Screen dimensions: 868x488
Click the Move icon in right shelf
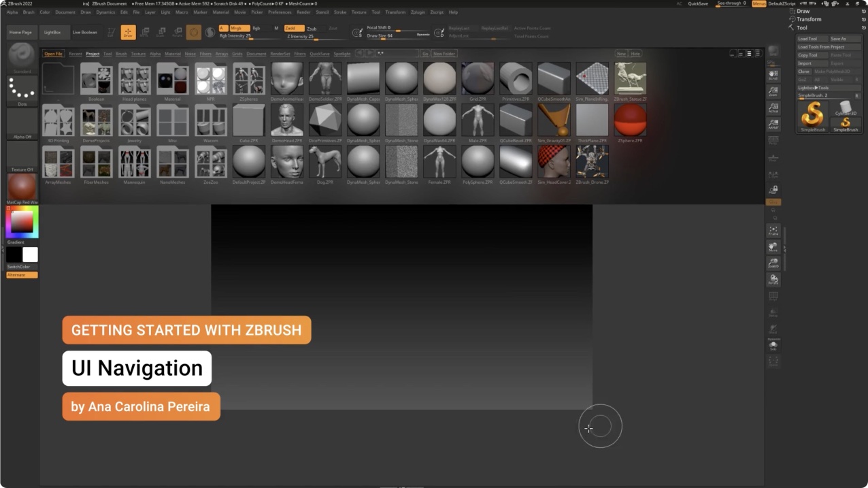(x=773, y=246)
